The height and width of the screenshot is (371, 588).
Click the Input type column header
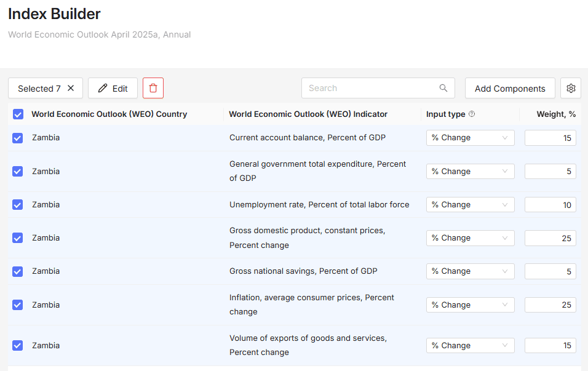tap(445, 114)
